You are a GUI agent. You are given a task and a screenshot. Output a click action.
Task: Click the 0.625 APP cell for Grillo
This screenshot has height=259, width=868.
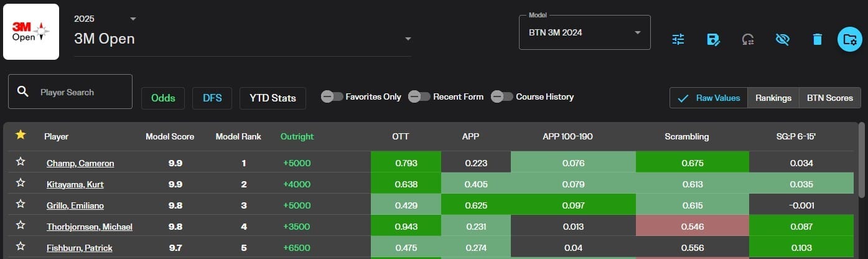tap(476, 204)
